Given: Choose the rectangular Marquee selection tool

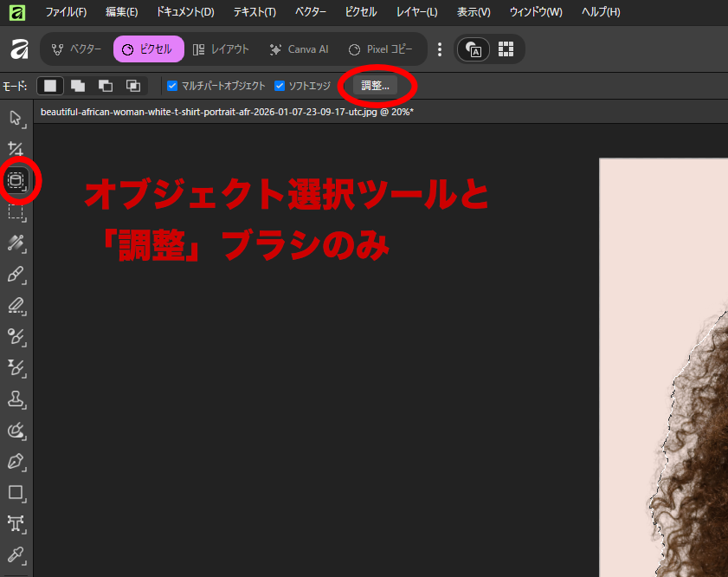Looking at the screenshot, I should [16, 212].
